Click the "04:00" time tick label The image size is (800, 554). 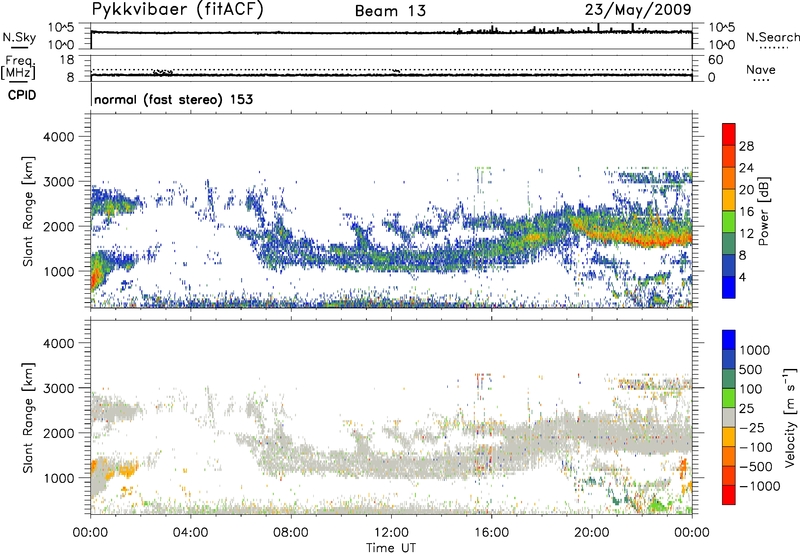coord(190,533)
